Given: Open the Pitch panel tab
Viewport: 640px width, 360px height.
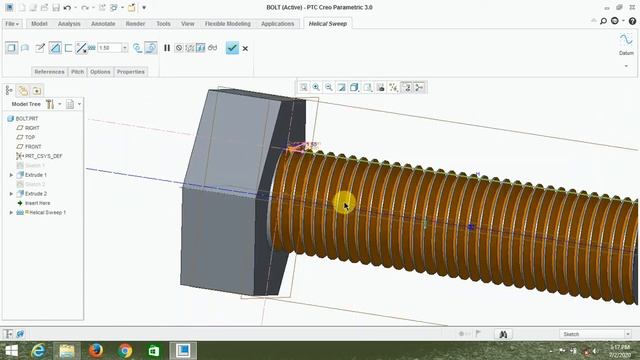Looking at the screenshot, I should point(78,72).
